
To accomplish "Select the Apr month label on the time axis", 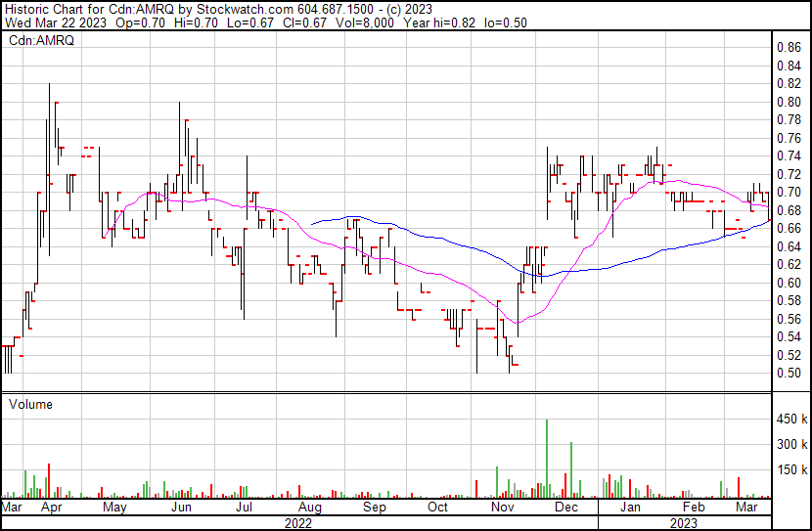I will tap(52, 509).
